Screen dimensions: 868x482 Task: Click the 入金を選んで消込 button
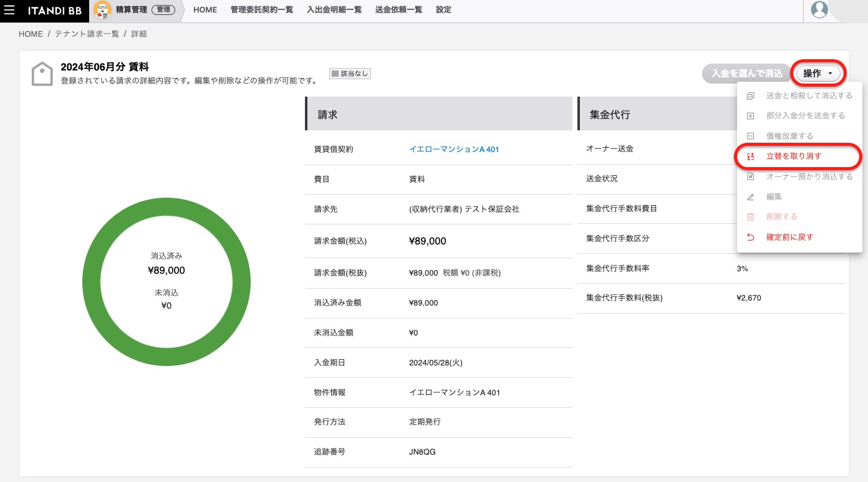(x=746, y=74)
